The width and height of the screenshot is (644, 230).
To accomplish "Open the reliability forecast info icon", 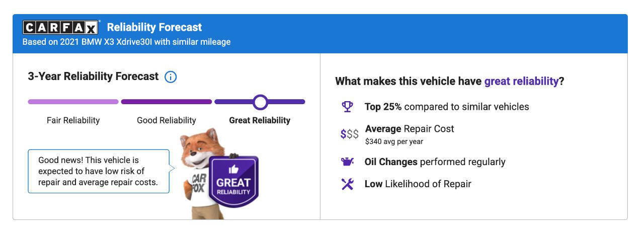I will [171, 77].
